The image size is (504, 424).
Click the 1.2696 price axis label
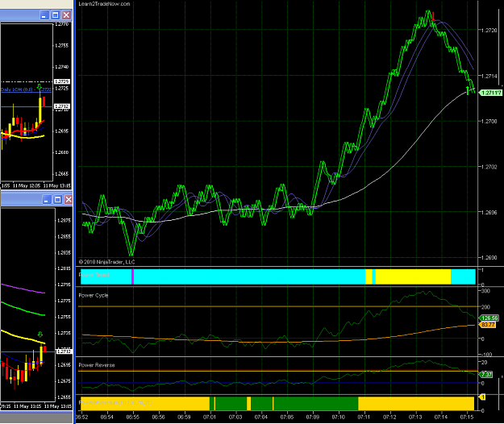click(489, 212)
